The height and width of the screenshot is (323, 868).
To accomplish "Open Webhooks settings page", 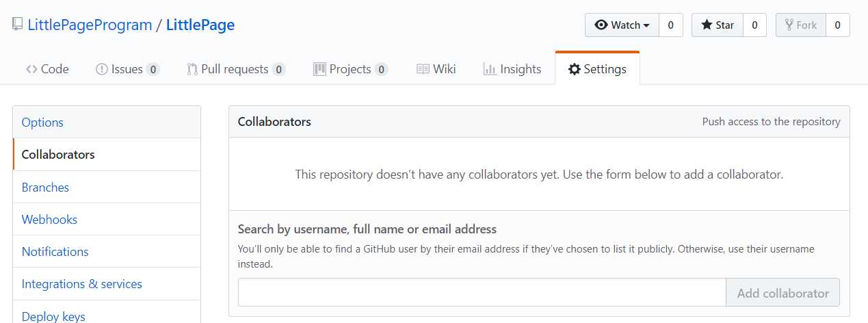I will (x=49, y=220).
